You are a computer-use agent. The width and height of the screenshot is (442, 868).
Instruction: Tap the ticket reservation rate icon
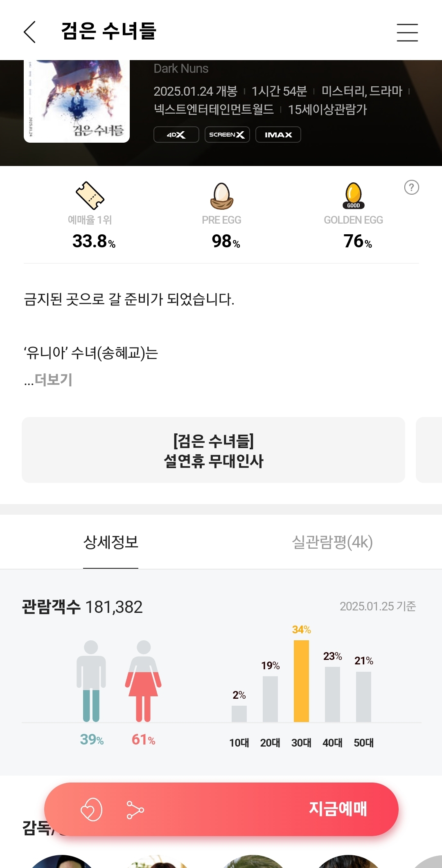point(90,195)
